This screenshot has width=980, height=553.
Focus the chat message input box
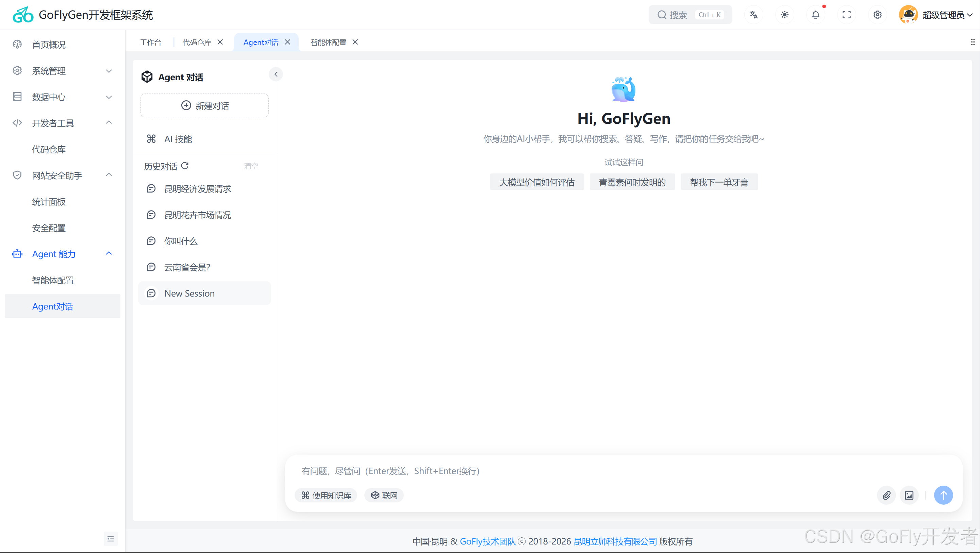(624, 471)
